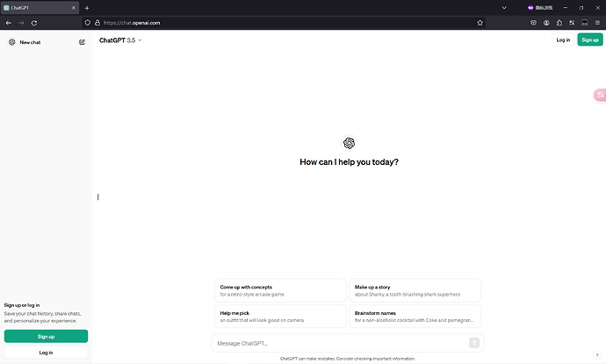The width and height of the screenshot is (606, 364).
Task: Click the screenshot extension toolbar icon
Action: point(585,23)
